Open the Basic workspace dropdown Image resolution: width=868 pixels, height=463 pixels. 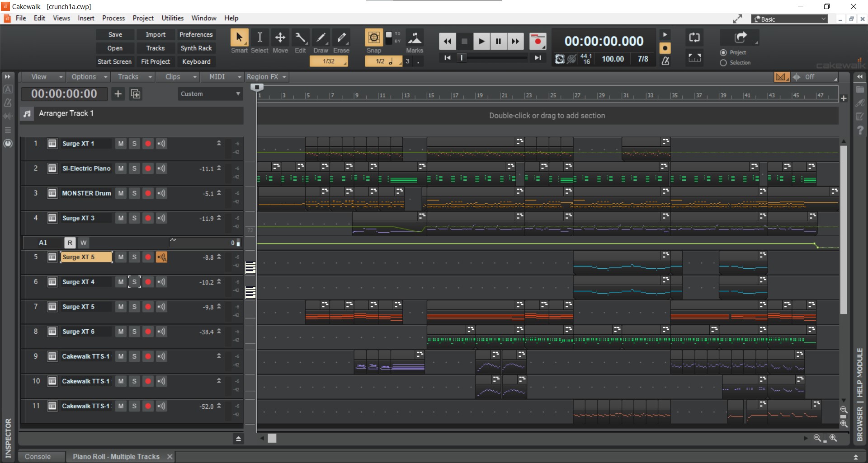point(789,19)
